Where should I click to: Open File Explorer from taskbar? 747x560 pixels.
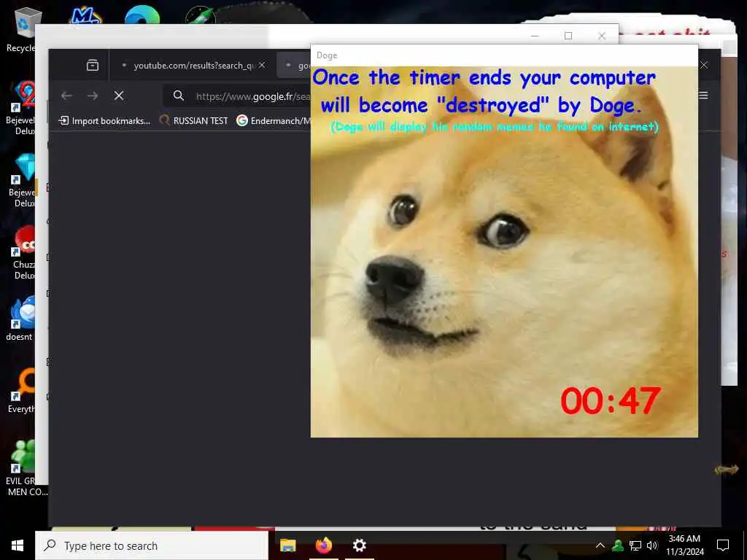pos(287,545)
